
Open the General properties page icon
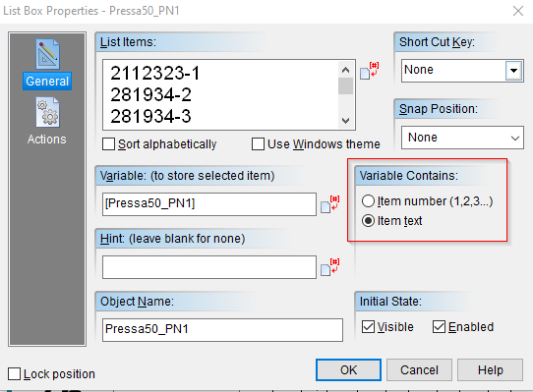pyautogui.click(x=47, y=54)
